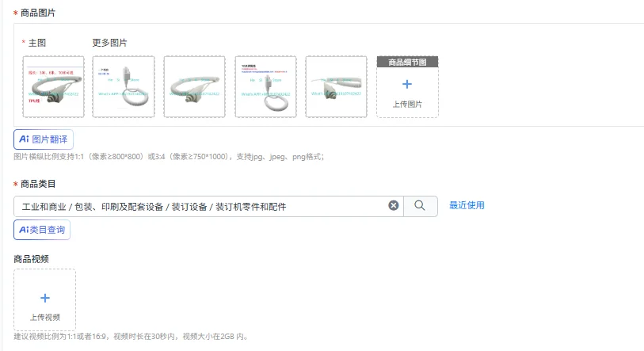Click the 上传视频 label
This screenshot has height=351, width=644.
(45, 317)
